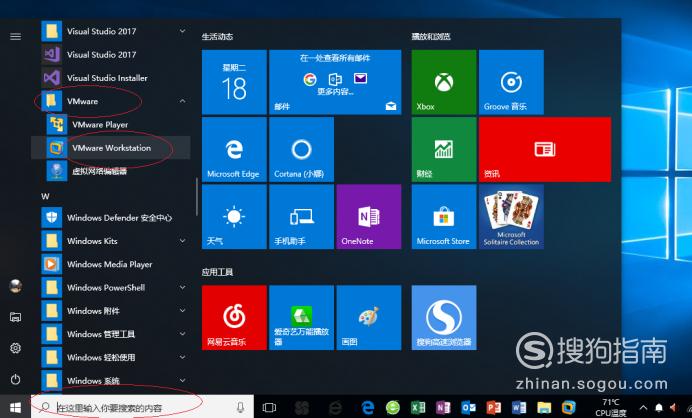Click the notification bell tray icon
The height and width of the screenshot is (418, 692).
(658, 407)
